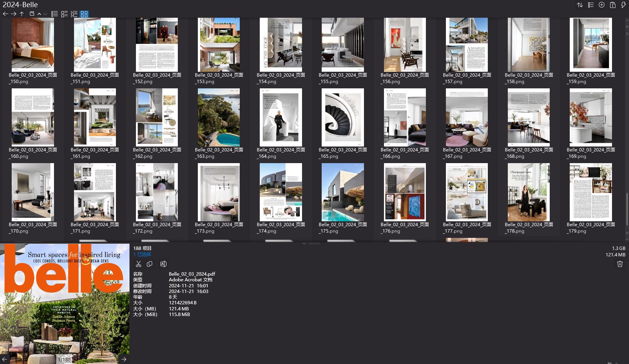Screen dimensions: 629x364
Task: Open the lightning quick actions icon
Action: 623,5
